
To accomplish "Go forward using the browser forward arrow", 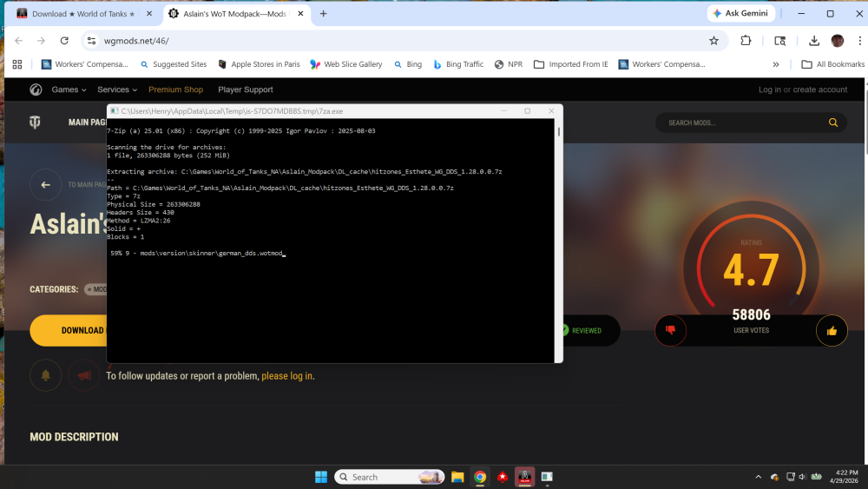I will point(41,41).
